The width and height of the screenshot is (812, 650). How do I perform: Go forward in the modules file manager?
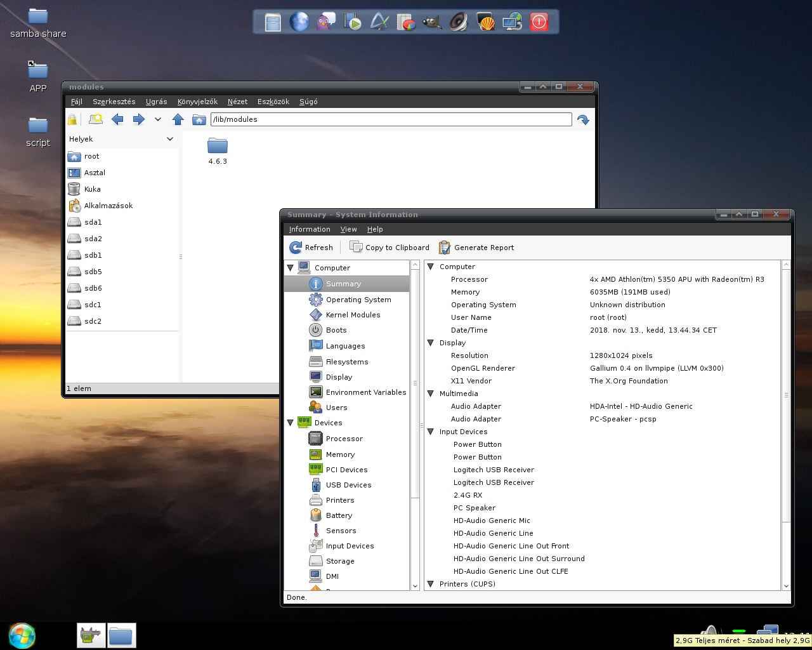(x=138, y=119)
